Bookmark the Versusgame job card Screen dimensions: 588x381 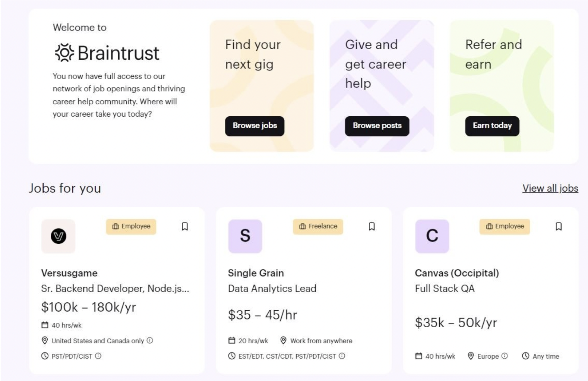pyautogui.click(x=185, y=227)
